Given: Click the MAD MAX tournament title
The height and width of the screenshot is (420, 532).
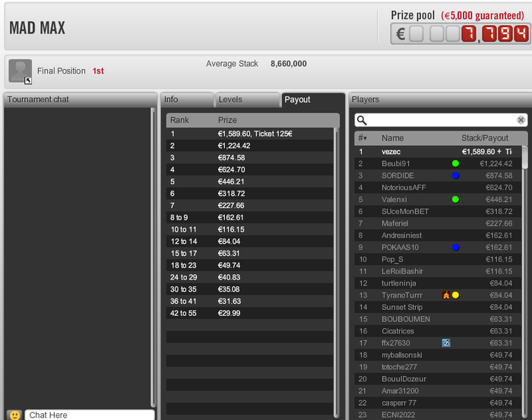Looking at the screenshot, I should (x=37, y=28).
